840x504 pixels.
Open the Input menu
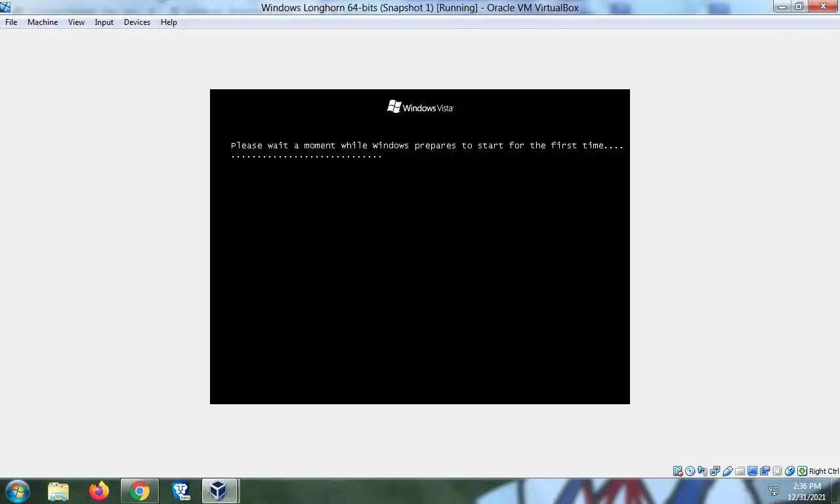click(104, 22)
